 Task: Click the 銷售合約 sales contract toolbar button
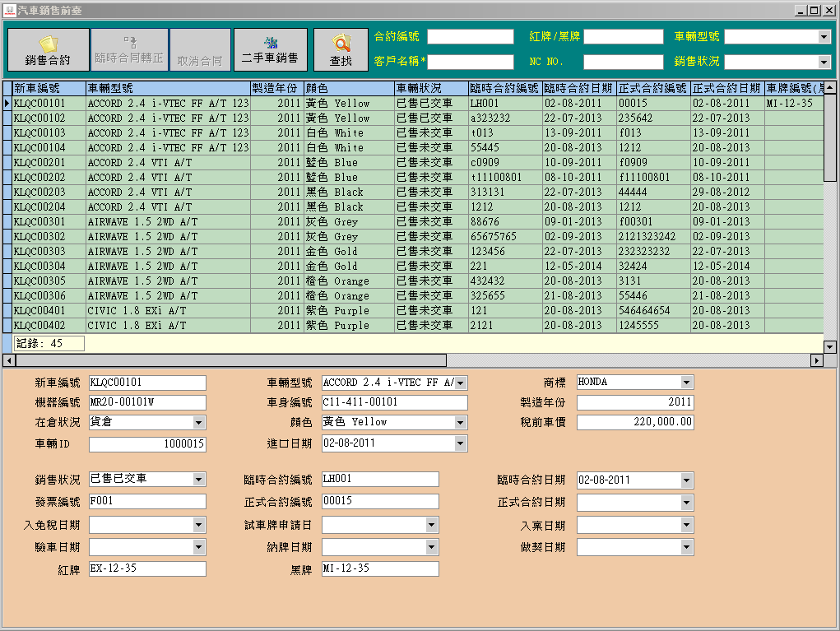48,51
